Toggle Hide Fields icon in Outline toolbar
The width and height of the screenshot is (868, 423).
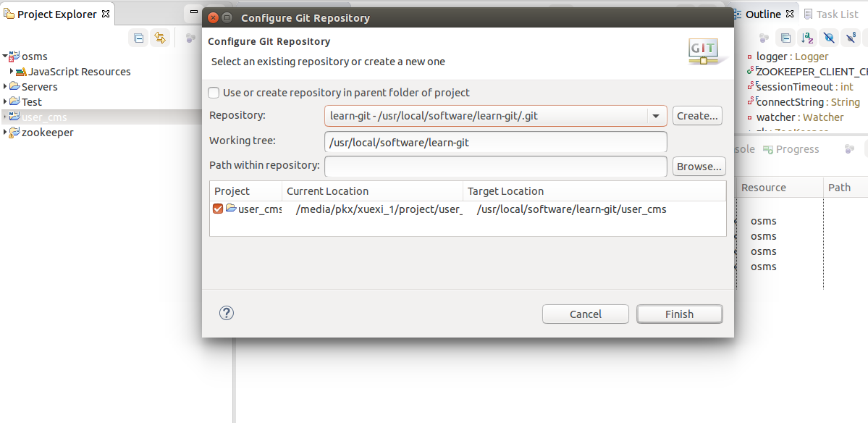[x=830, y=38]
